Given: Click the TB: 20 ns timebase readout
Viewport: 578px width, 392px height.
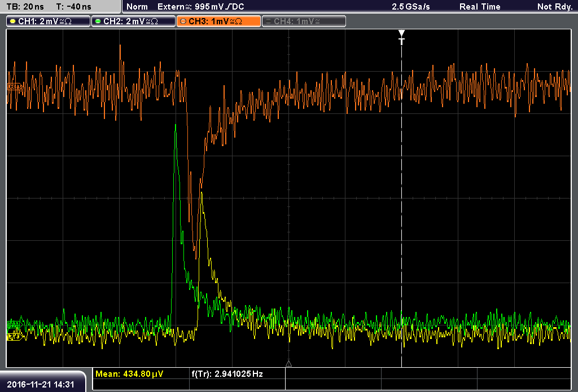Looking at the screenshot, I should pyautogui.click(x=25, y=7).
